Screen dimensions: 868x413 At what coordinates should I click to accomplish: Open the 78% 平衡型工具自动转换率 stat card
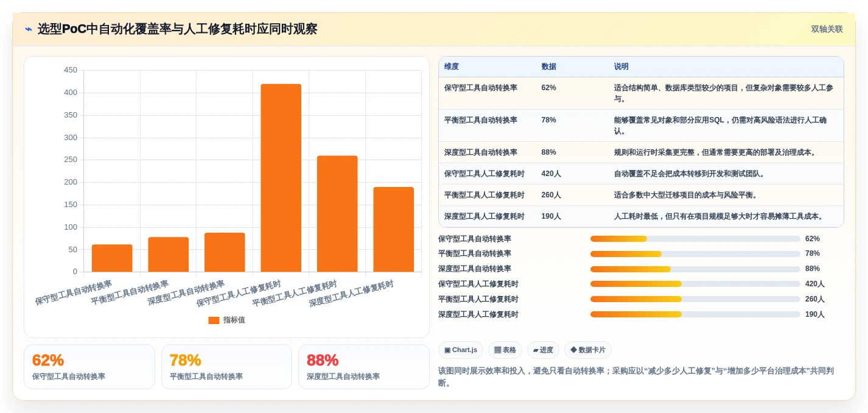coord(227,367)
